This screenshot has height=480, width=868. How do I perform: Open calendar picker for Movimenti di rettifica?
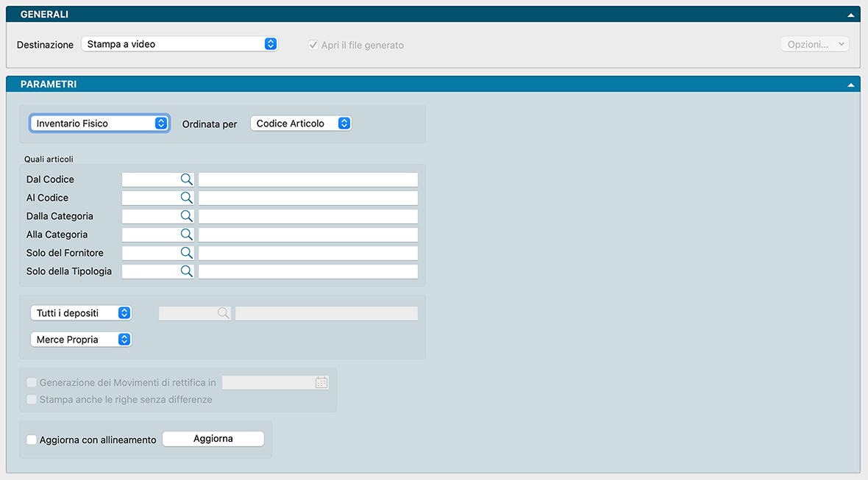pyautogui.click(x=321, y=382)
